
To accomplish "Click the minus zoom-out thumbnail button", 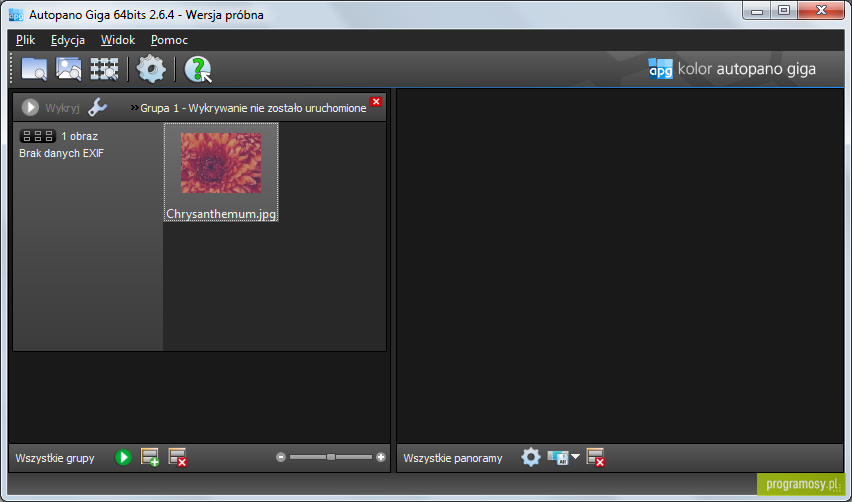I will [x=281, y=457].
